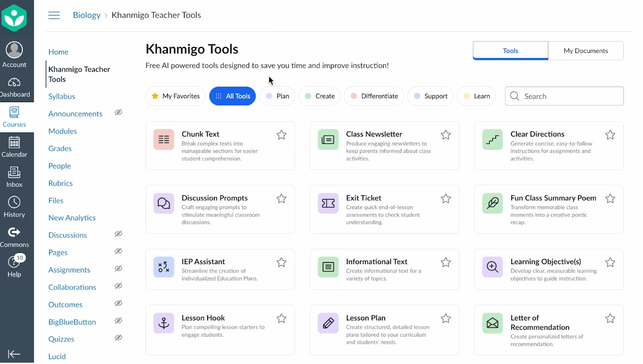The height and width of the screenshot is (364, 643).
Task: Open the History panel
Action: tap(14, 207)
